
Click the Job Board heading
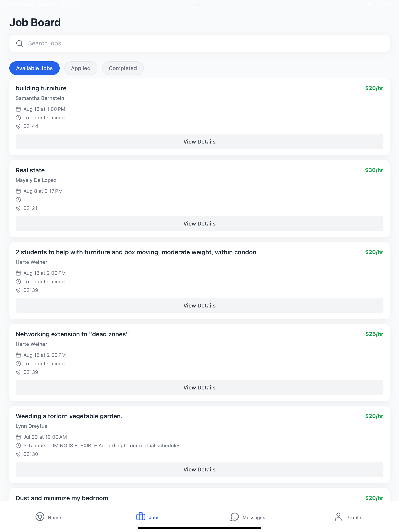tap(35, 22)
